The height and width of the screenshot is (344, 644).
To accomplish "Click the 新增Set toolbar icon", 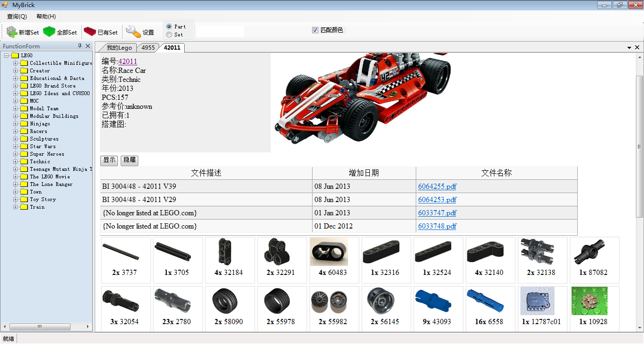I will coord(12,32).
